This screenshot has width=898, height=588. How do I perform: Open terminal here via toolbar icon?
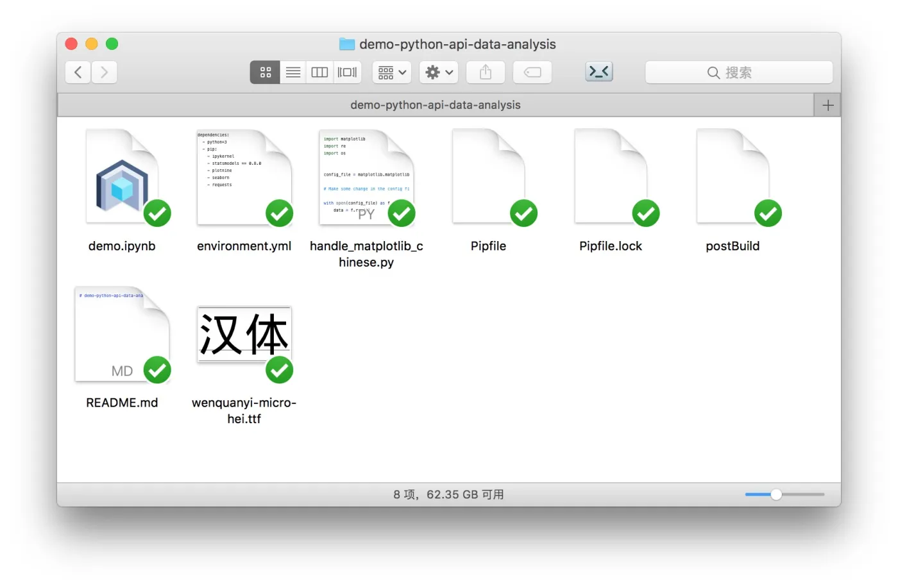(x=599, y=72)
